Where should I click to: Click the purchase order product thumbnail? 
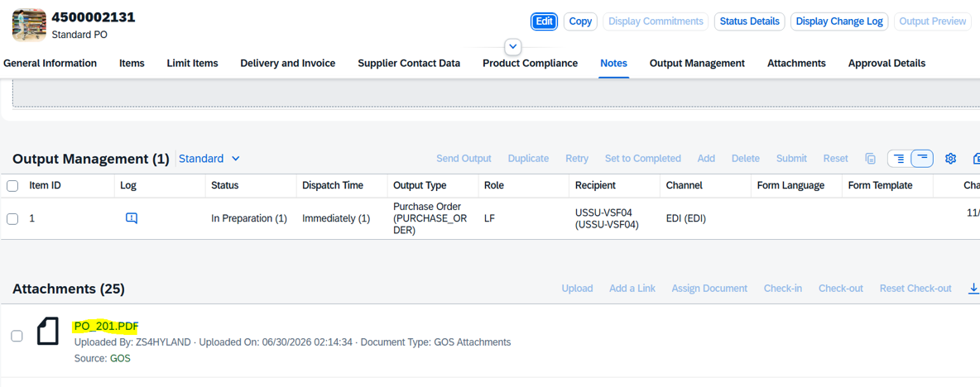(29, 25)
